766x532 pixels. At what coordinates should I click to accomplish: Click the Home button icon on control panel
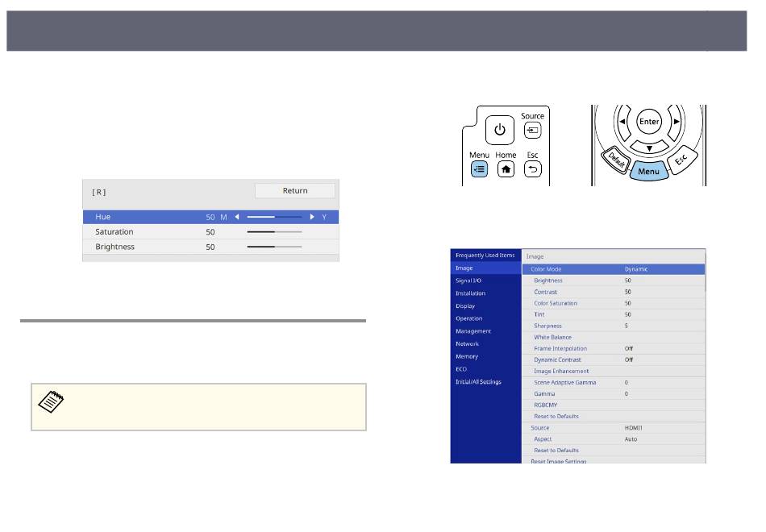click(506, 169)
